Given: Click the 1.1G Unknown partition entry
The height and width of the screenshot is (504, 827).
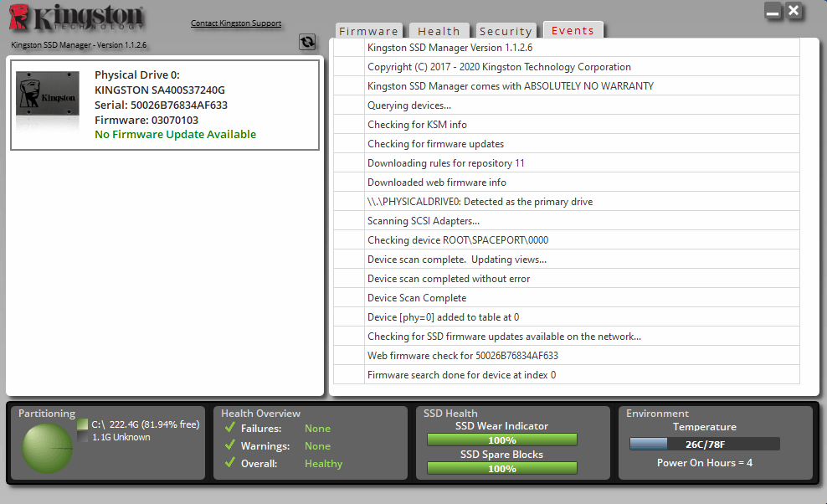Looking at the screenshot, I should 121,437.
